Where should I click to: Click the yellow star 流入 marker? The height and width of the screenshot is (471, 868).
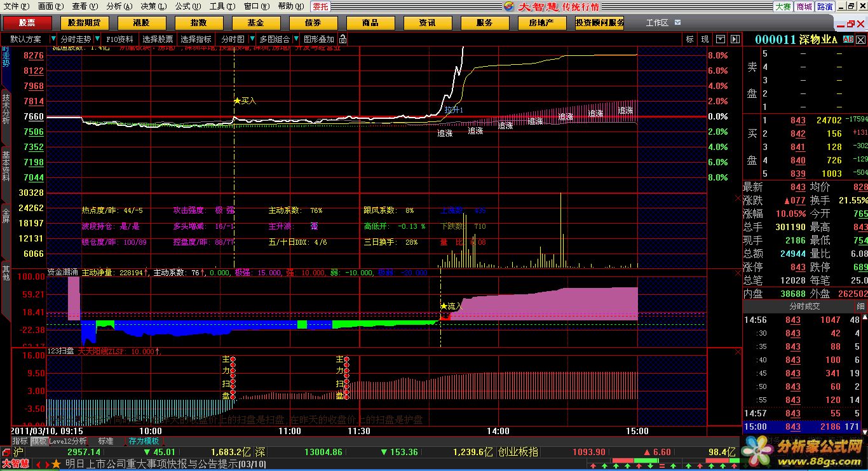click(x=444, y=306)
